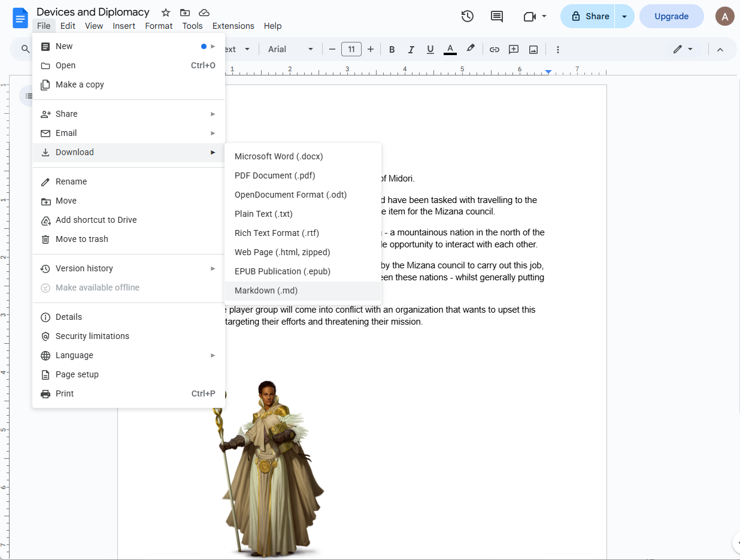Open version history via the clock icon
This screenshot has height=560, width=740.
click(467, 16)
